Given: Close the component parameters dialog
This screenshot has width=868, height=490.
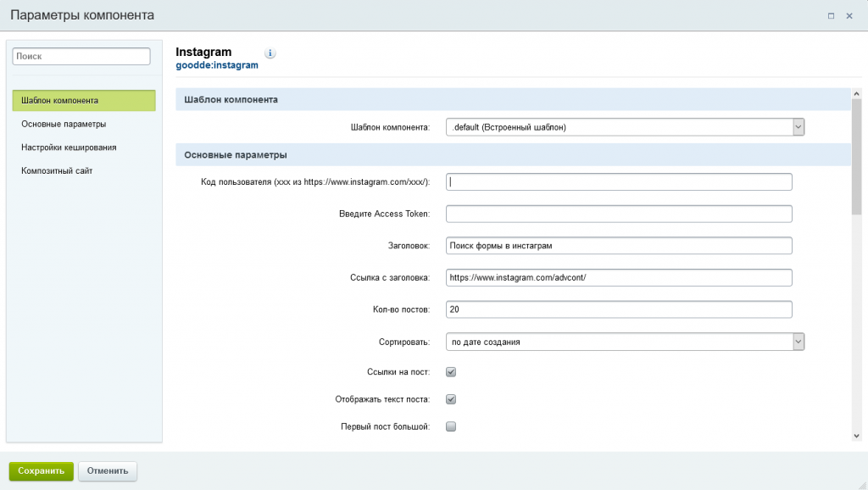Looking at the screenshot, I should [x=849, y=16].
